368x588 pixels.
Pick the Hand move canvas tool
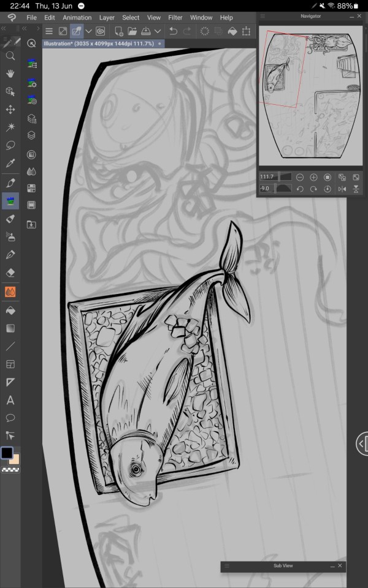coord(10,73)
